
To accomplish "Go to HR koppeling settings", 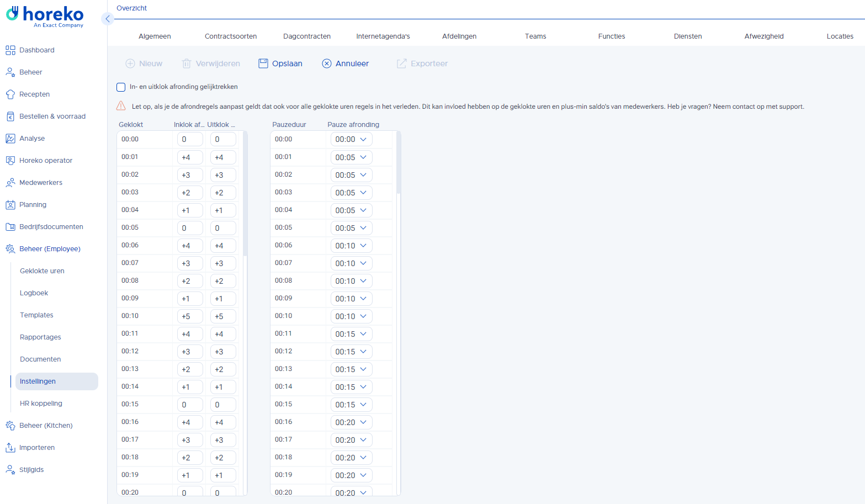I will [41, 404].
